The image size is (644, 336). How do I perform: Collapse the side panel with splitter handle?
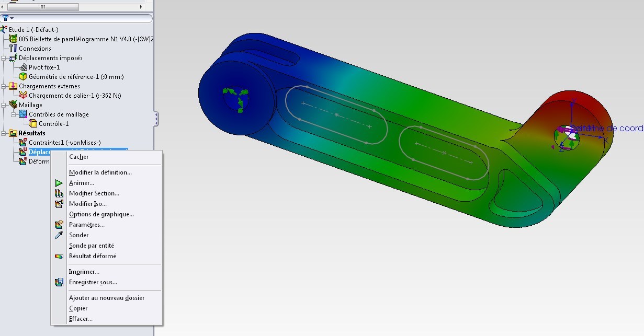(x=155, y=119)
